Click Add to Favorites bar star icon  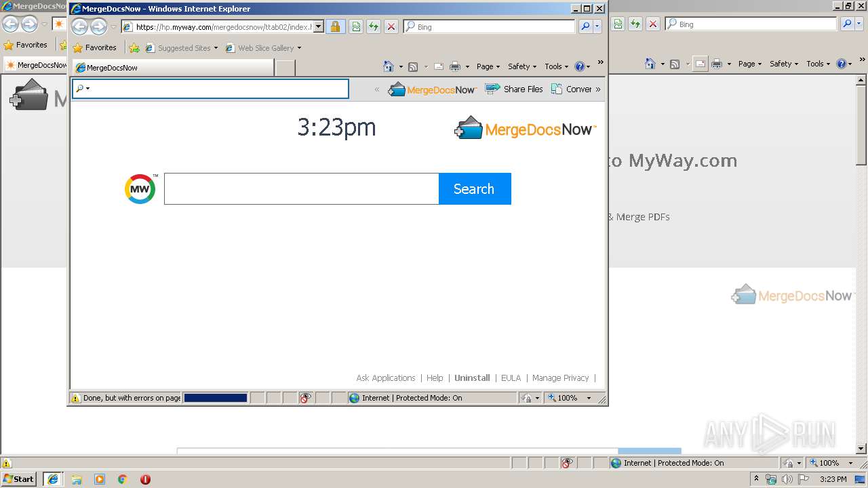[134, 48]
